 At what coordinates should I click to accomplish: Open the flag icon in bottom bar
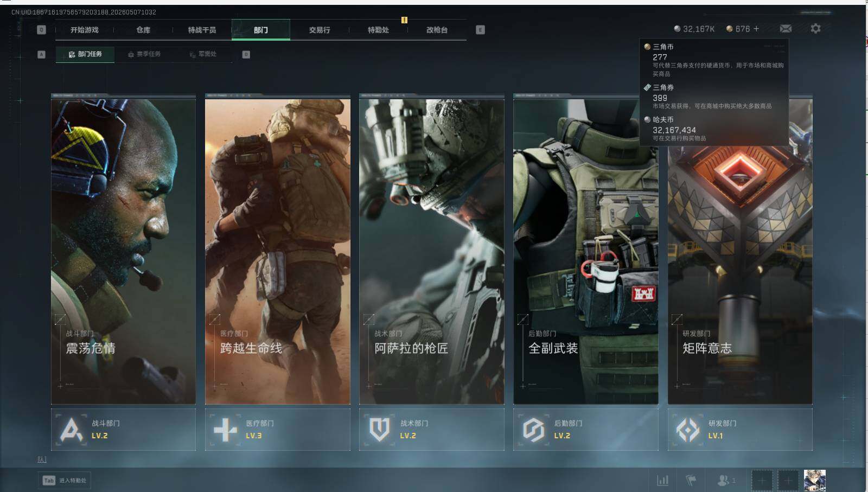tap(691, 480)
